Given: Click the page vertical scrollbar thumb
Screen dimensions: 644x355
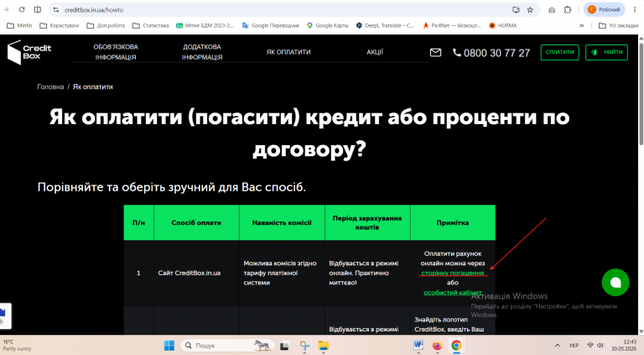Looking at the screenshot, I should [x=641, y=94].
